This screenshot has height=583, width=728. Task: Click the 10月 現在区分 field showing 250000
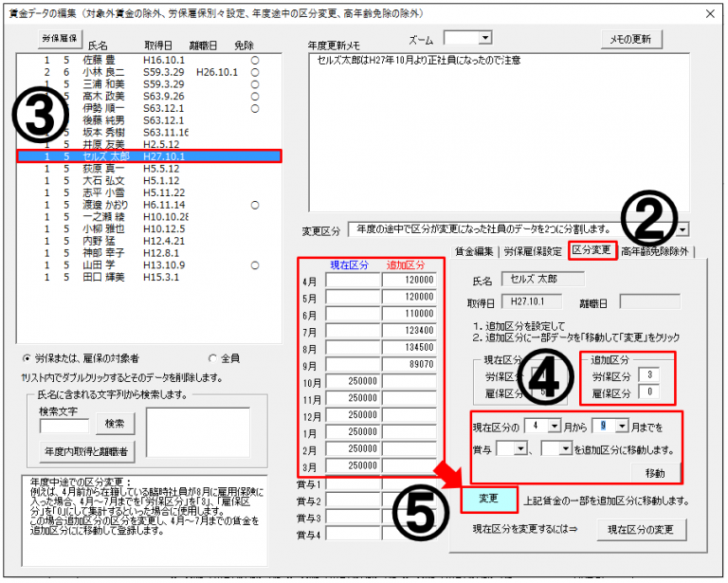click(x=353, y=381)
